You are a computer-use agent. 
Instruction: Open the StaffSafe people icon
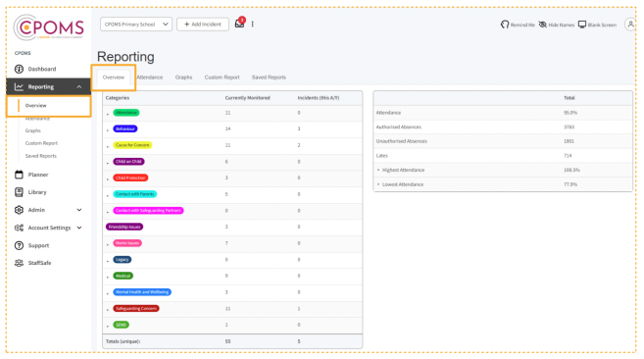[x=19, y=263]
